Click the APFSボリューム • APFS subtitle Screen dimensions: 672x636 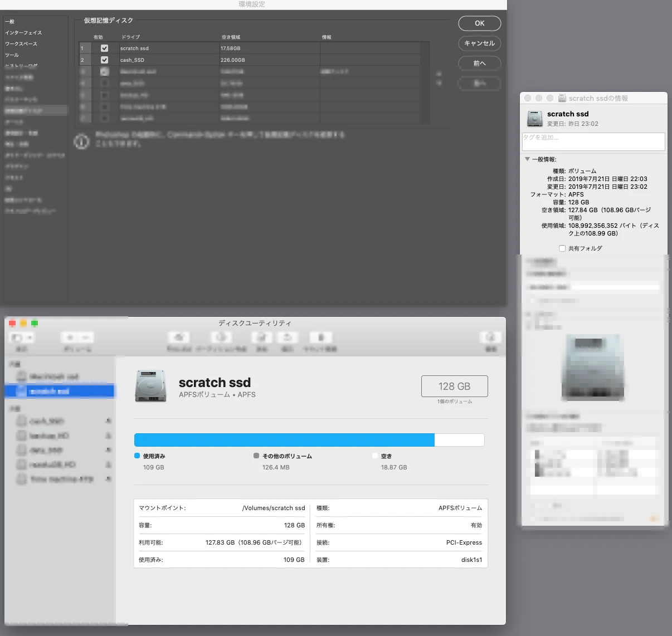click(217, 394)
